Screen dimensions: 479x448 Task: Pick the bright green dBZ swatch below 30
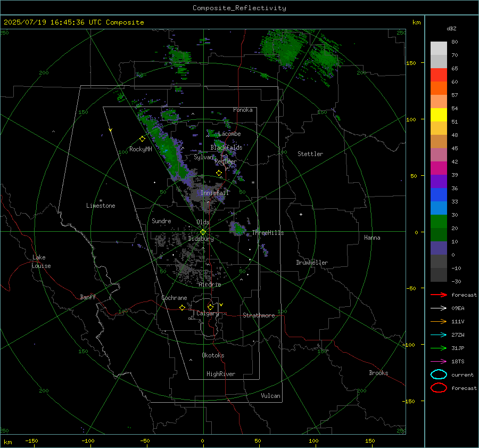(439, 221)
